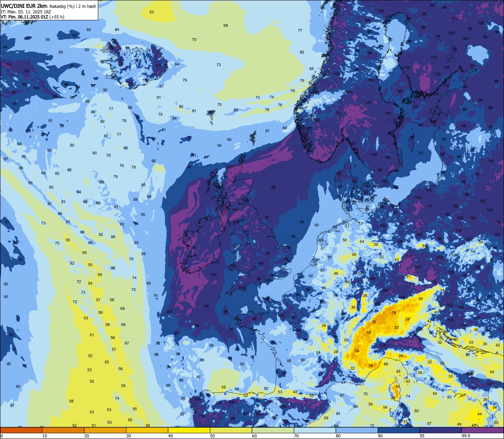504x439 pixels.
Task: Click the legend tick label '10'
Action: coord(44,436)
